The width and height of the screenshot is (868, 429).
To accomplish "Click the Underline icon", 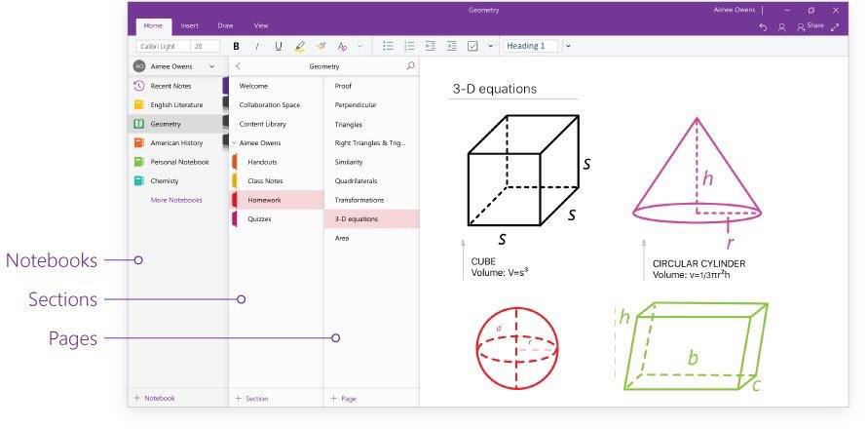I will click(279, 47).
